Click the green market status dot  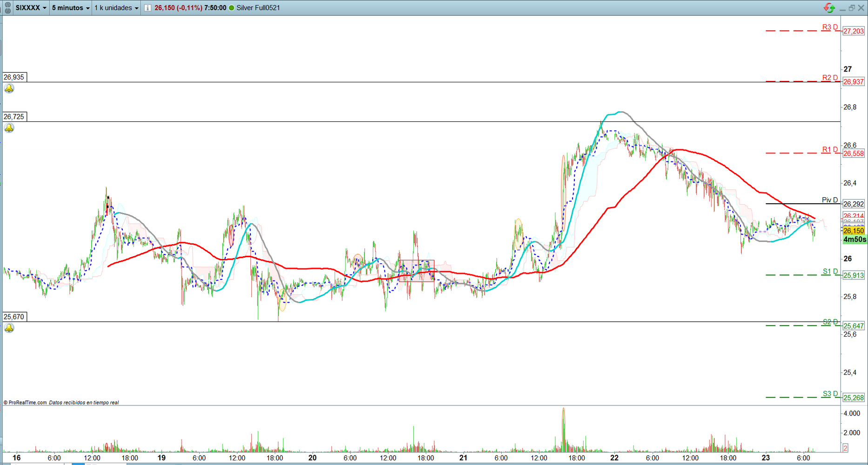(231, 8)
